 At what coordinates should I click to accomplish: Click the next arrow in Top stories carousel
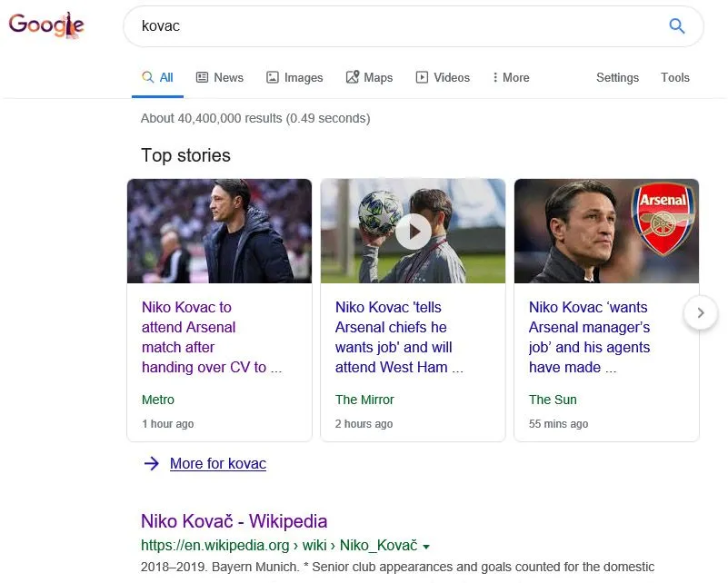701,313
